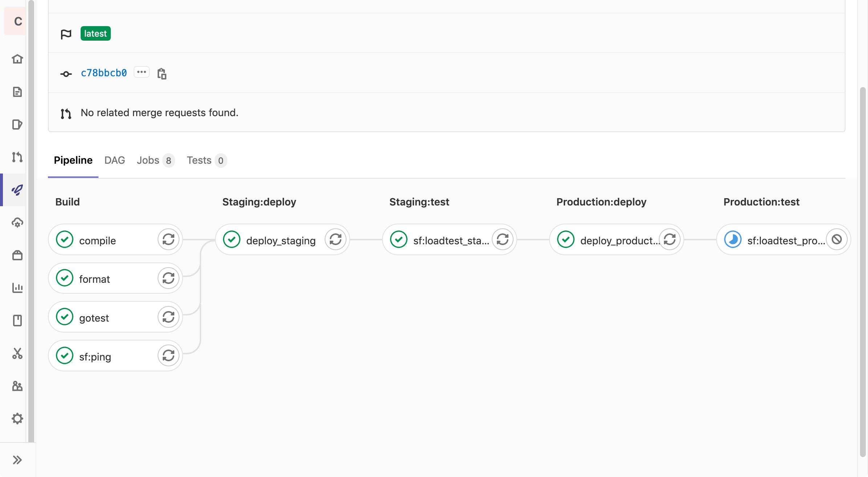
Task: Open project Home in sidebar
Action: (17, 59)
